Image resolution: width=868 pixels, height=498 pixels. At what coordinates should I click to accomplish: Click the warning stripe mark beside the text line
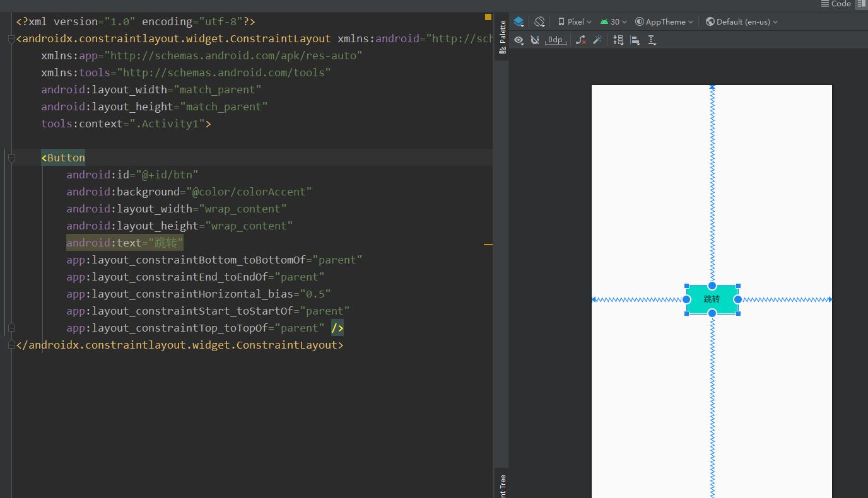pyautogui.click(x=488, y=244)
